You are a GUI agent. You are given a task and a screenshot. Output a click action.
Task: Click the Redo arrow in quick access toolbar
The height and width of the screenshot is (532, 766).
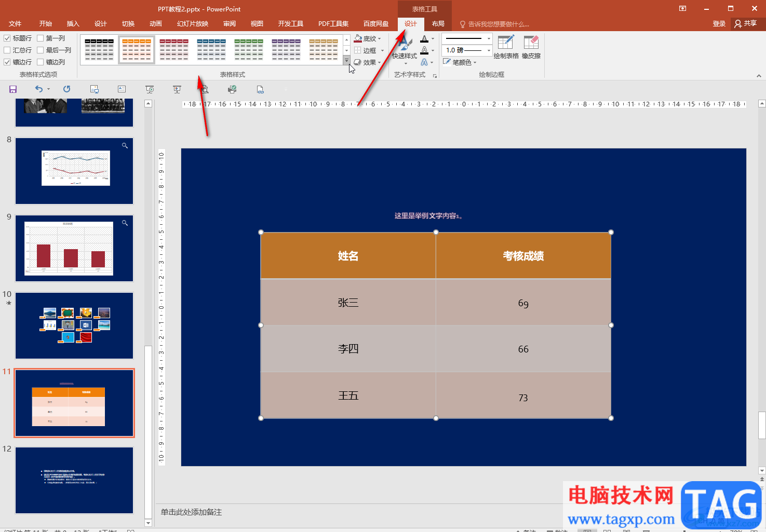coord(66,89)
